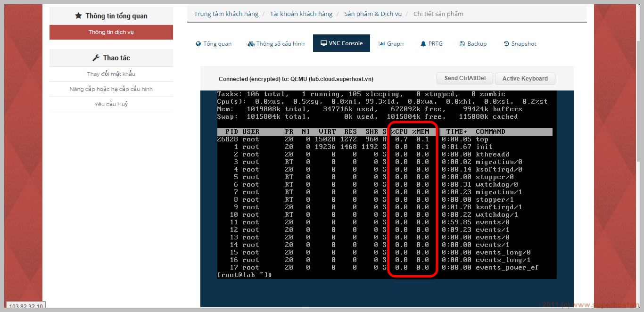Viewport: 644px width, 312px height.
Task: Click Yêu cầu Huỷ link
Action: tap(111, 104)
